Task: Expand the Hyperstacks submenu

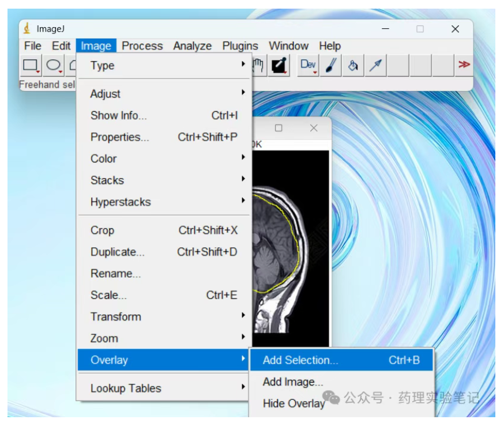Action: pos(164,202)
